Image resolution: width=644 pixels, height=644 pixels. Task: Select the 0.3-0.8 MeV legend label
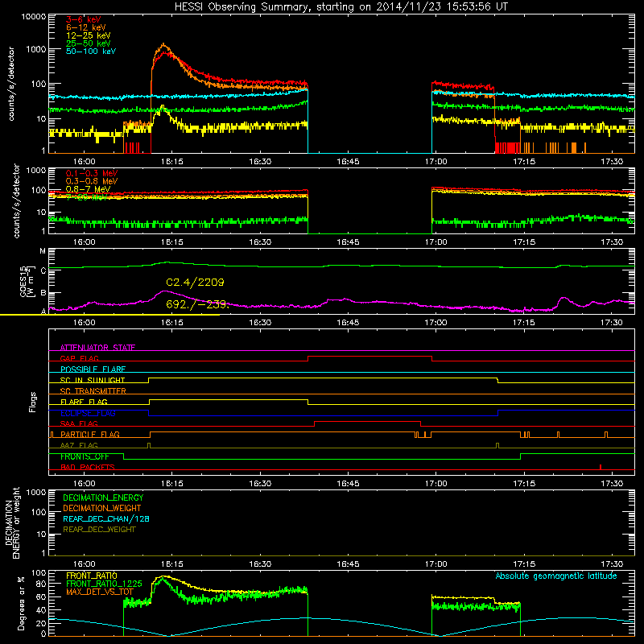(92, 181)
